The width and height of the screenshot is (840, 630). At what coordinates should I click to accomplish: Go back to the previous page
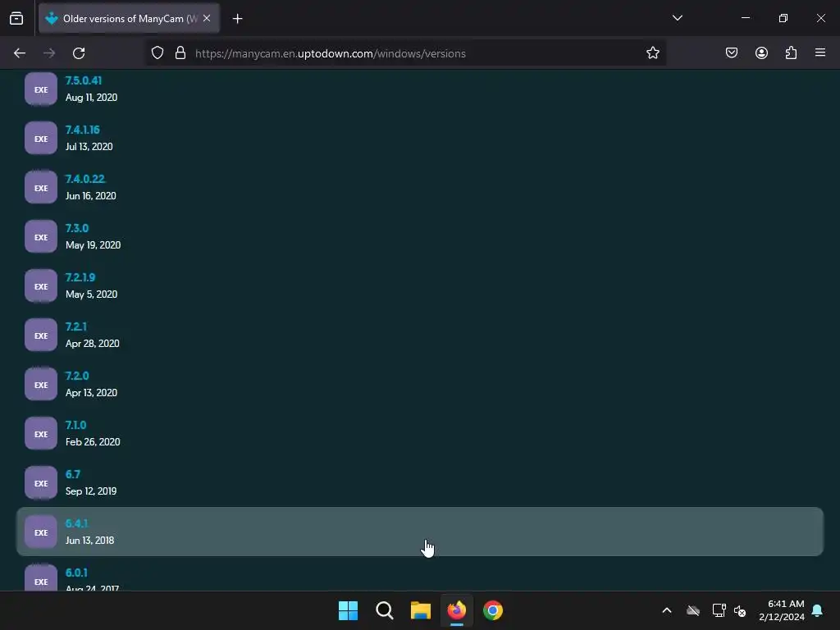20,53
